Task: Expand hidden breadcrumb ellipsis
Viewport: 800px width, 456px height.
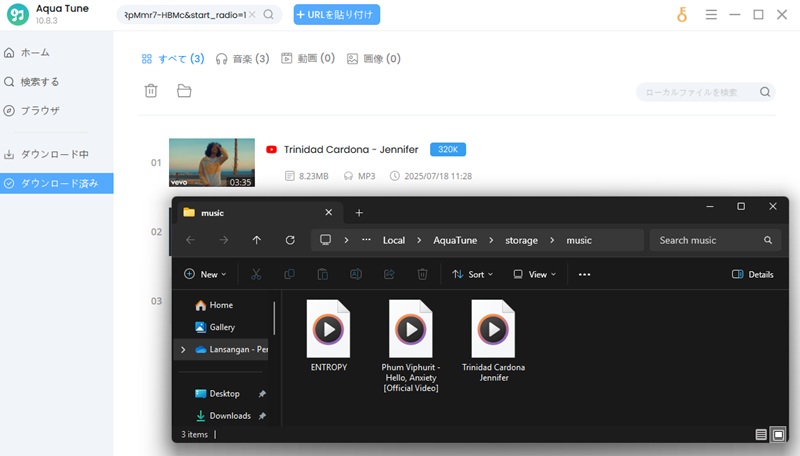Action: pos(366,240)
